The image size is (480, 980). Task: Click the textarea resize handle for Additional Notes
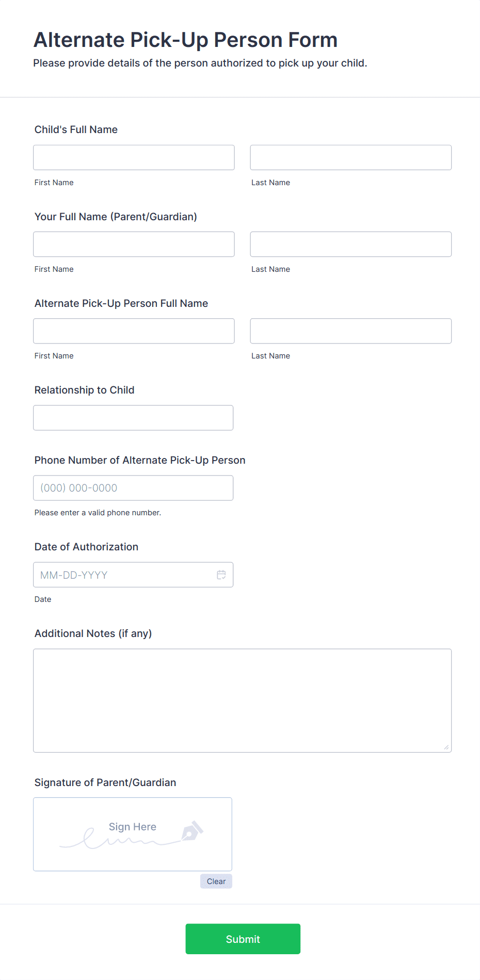tap(446, 746)
